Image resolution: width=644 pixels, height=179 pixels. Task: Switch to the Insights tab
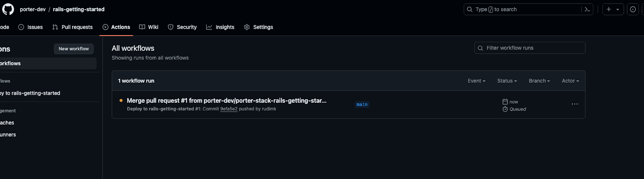click(220, 27)
